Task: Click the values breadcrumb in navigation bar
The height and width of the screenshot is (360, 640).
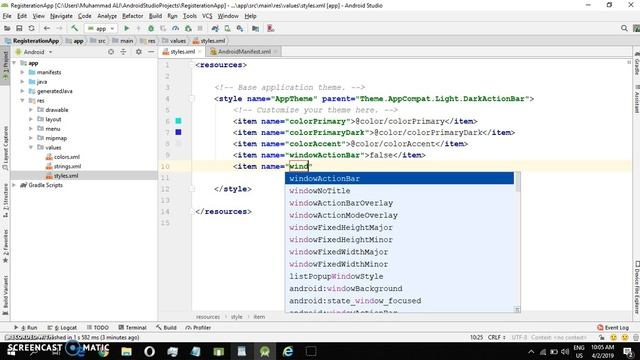Action: (x=174, y=41)
